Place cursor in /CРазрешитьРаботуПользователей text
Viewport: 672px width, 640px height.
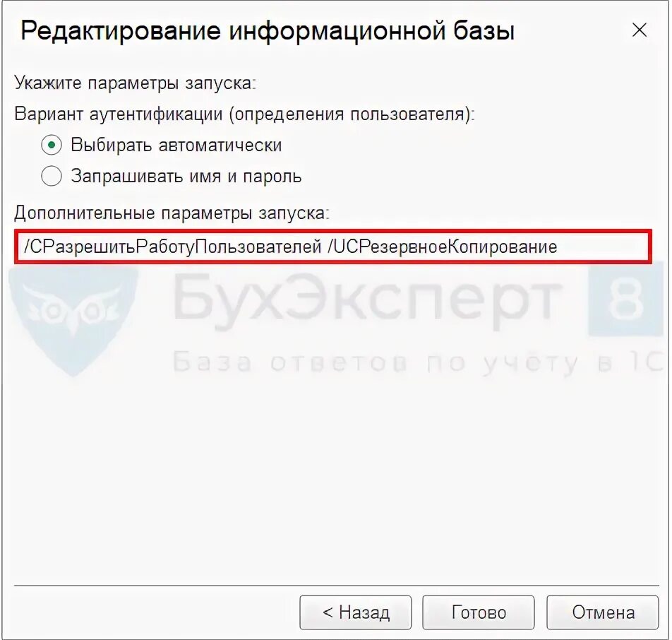click(x=173, y=247)
